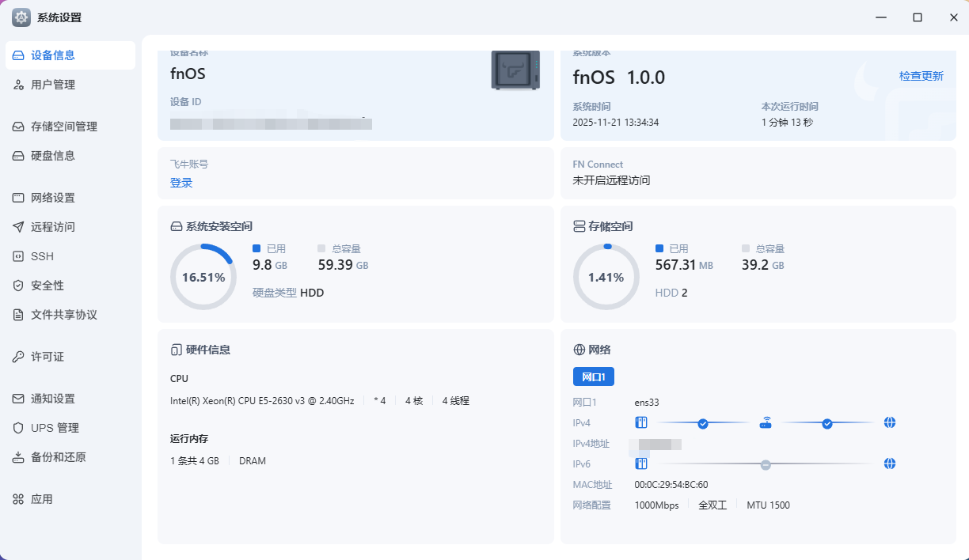This screenshot has width=969, height=560.
Task: Select the 网口1 network tab
Action: (593, 376)
